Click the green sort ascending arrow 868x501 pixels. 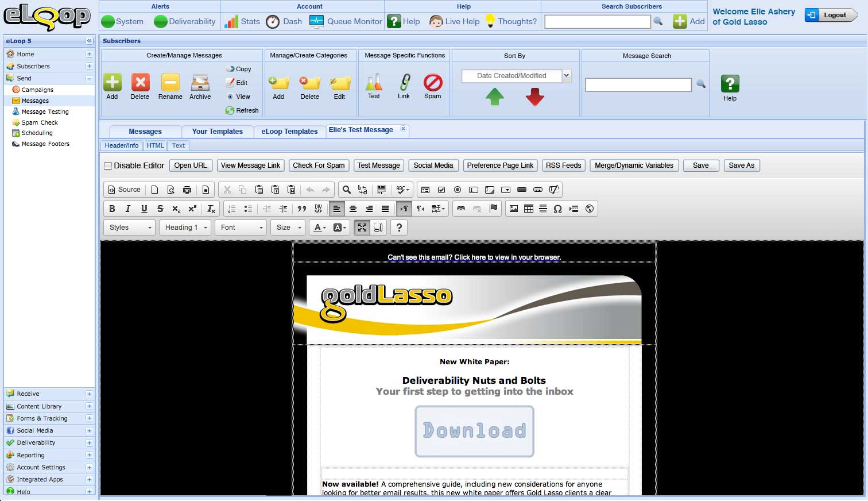[494, 97]
